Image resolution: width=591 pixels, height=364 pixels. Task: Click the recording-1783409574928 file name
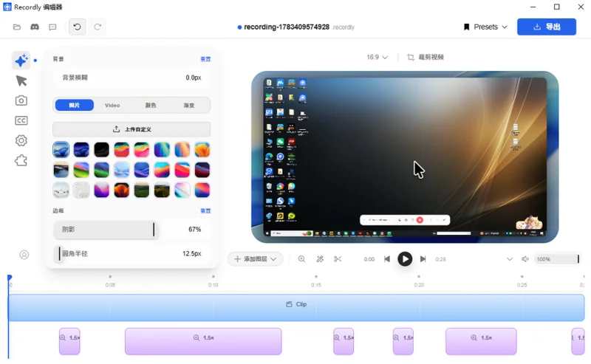tap(287, 27)
